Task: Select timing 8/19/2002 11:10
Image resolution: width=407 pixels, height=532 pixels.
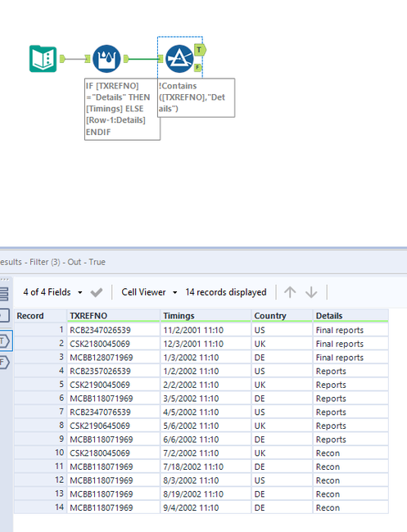Action: point(206,494)
